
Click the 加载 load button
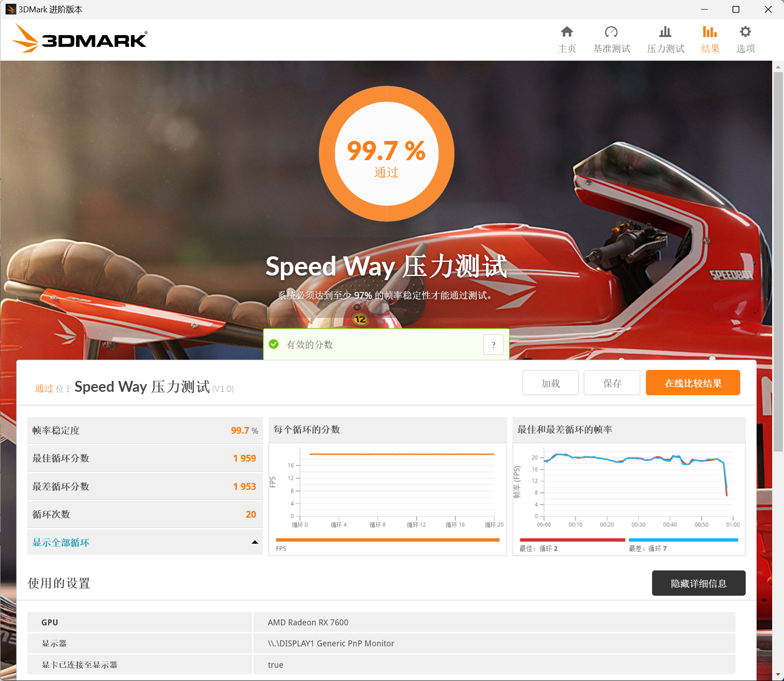[550, 383]
